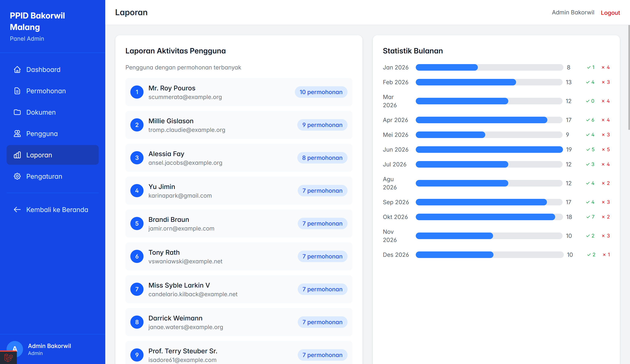630x364 pixels.
Task: Click the Jun 2026 progress bar
Action: 489,149
